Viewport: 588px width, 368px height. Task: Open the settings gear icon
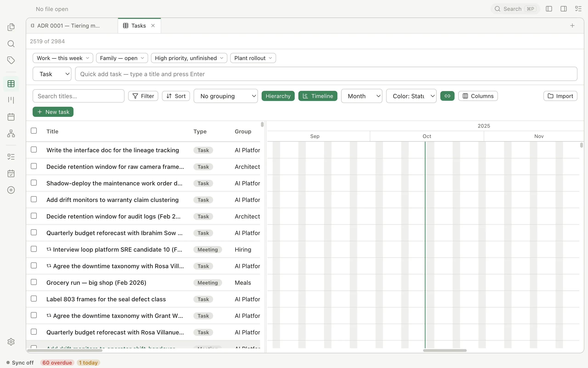coord(11,342)
